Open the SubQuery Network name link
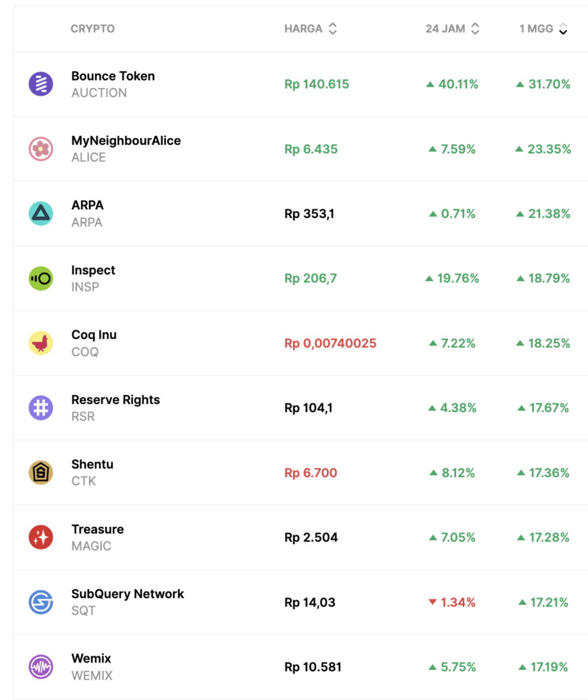Viewport: 588px width, 700px height. (x=127, y=594)
